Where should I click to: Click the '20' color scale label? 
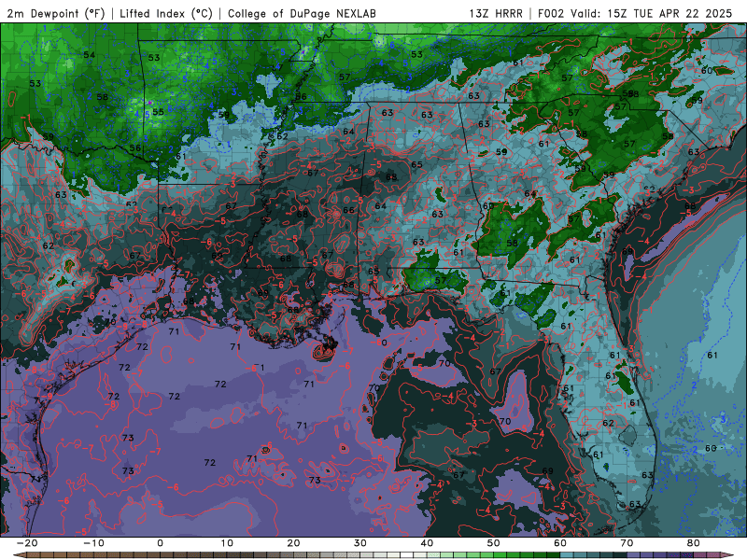[x=293, y=543]
